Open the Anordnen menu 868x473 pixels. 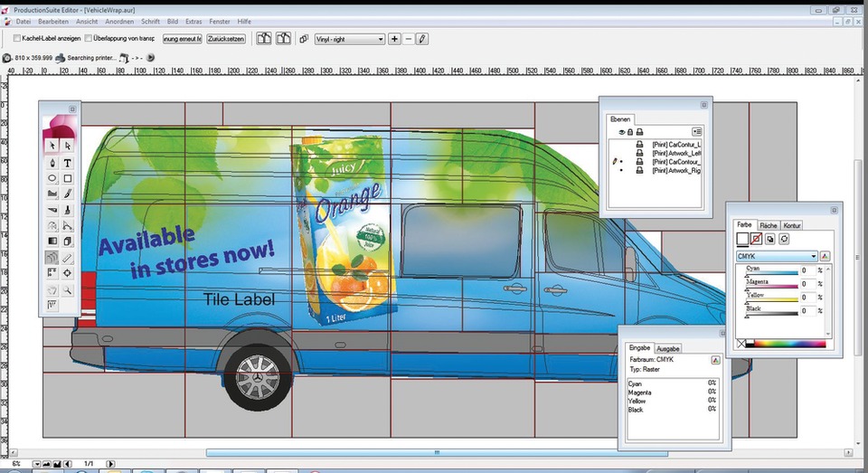(119, 22)
